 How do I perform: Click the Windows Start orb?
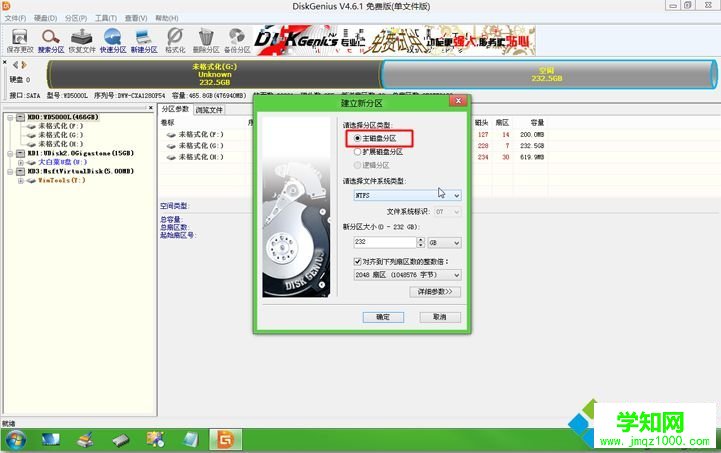pyautogui.click(x=16, y=440)
